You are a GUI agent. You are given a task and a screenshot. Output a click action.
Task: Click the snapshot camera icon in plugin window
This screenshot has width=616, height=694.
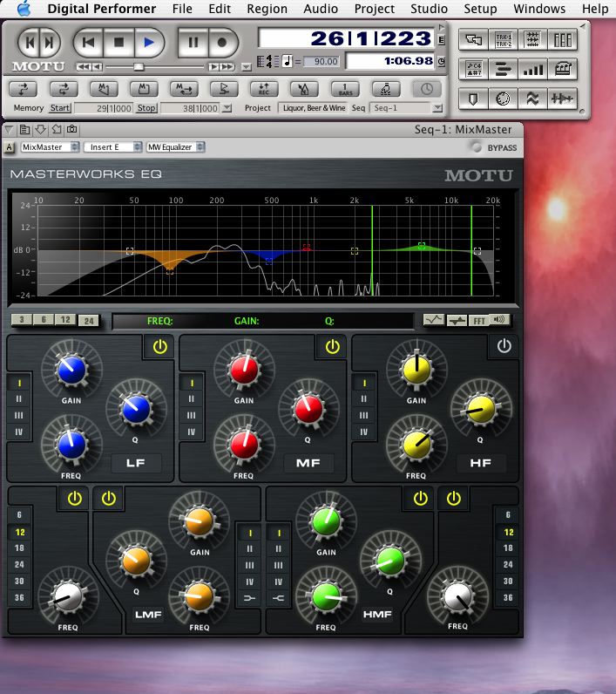click(x=71, y=129)
